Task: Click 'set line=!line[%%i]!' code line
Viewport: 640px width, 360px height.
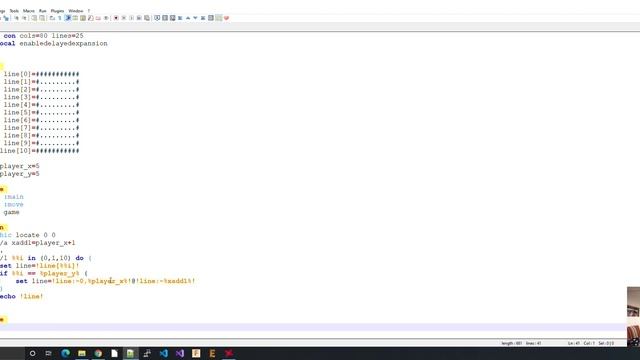Action: point(40,266)
